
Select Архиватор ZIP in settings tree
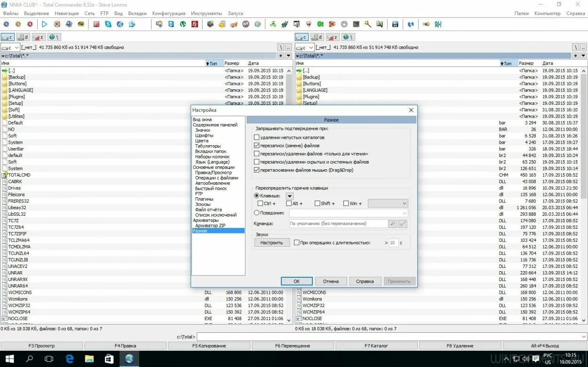pyautogui.click(x=210, y=226)
